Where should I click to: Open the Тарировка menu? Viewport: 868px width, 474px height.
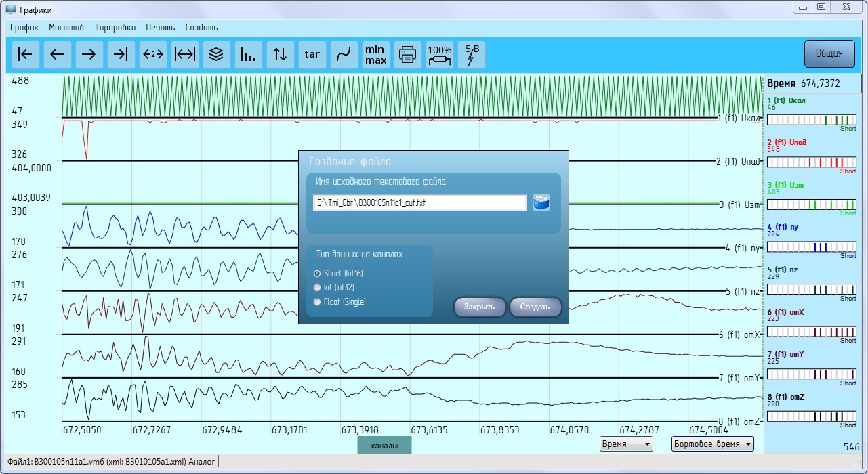pyautogui.click(x=115, y=28)
